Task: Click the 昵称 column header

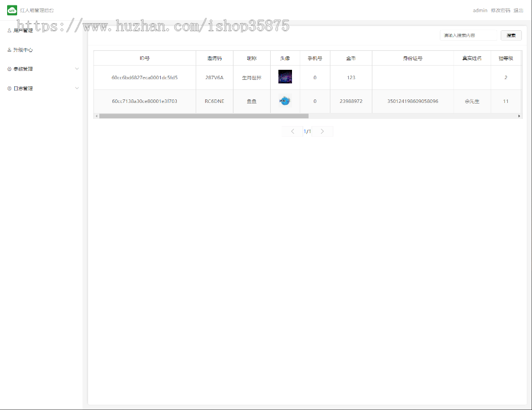Action: pos(252,58)
